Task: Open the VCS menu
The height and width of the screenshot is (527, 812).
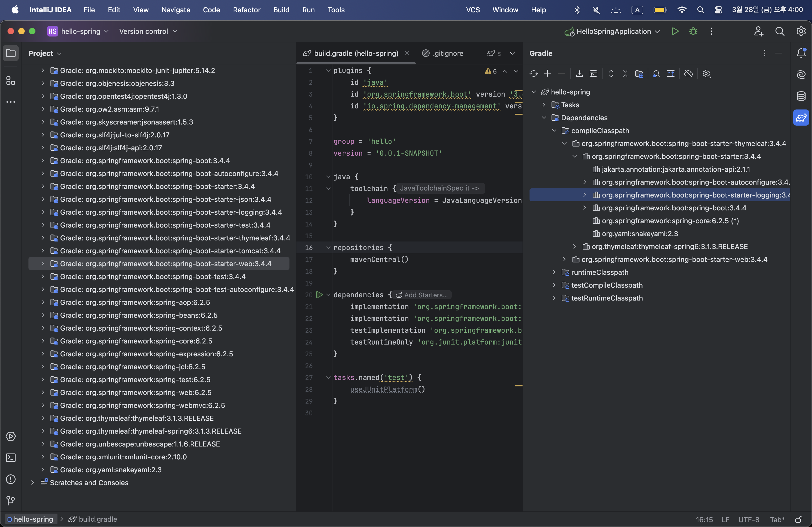Action: (473, 10)
